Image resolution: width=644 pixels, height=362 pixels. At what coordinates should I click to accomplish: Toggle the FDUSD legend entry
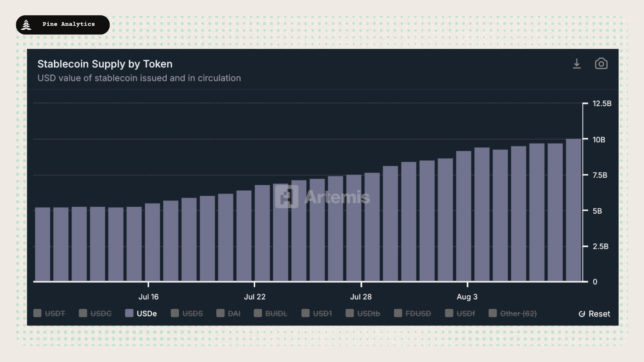pyautogui.click(x=413, y=313)
